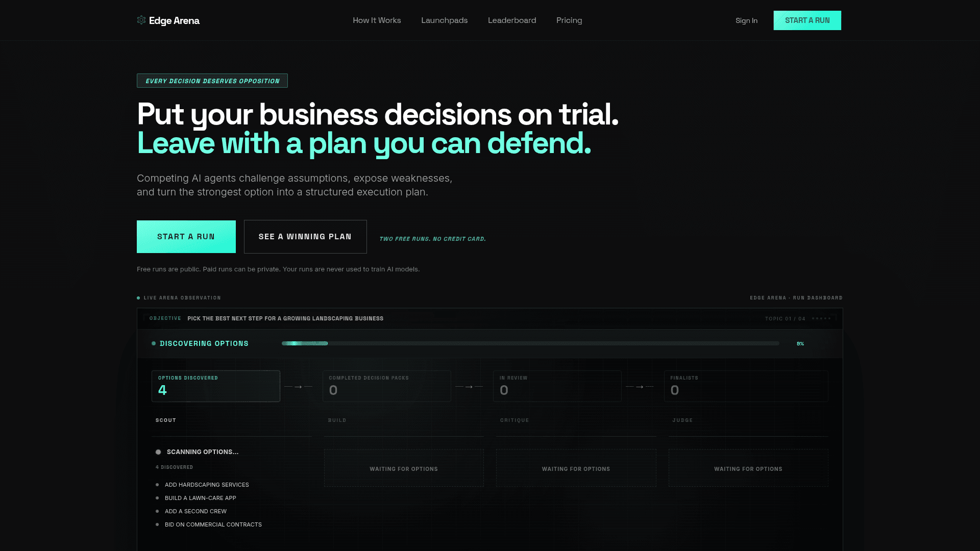
Task: Open the How It Works page
Action: click(x=377, y=20)
